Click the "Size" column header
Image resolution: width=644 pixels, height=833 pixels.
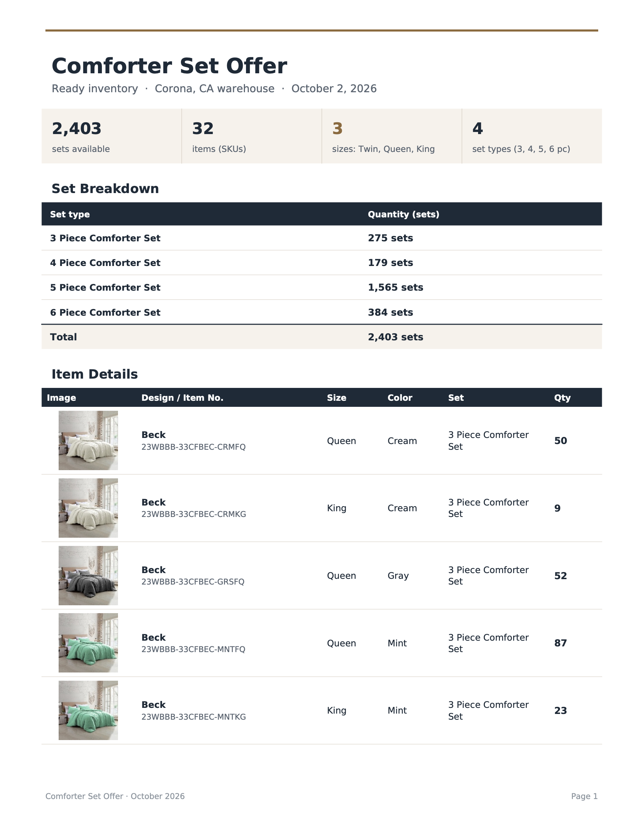336,398
